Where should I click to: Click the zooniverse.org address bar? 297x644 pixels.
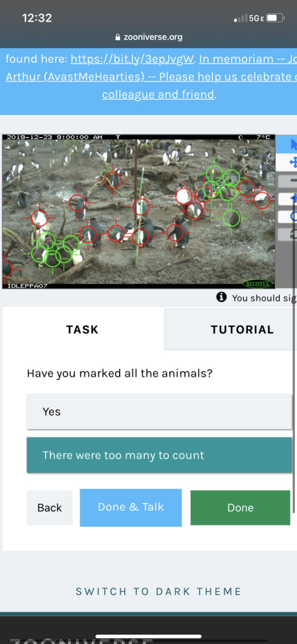point(149,37)
